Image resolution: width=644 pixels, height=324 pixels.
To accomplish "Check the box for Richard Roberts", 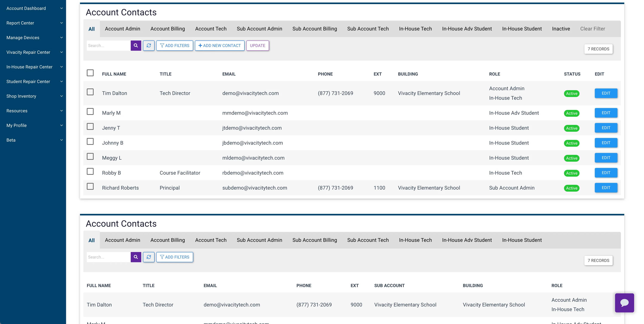I will 90,186.
